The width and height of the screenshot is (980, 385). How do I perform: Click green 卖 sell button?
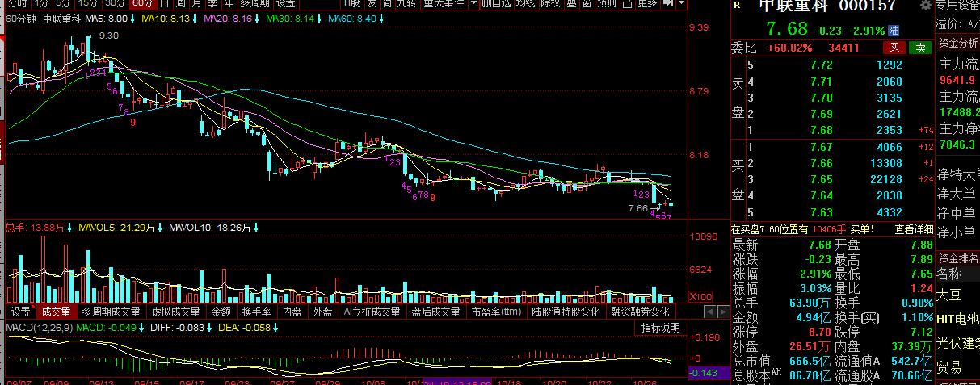[919, 48]
